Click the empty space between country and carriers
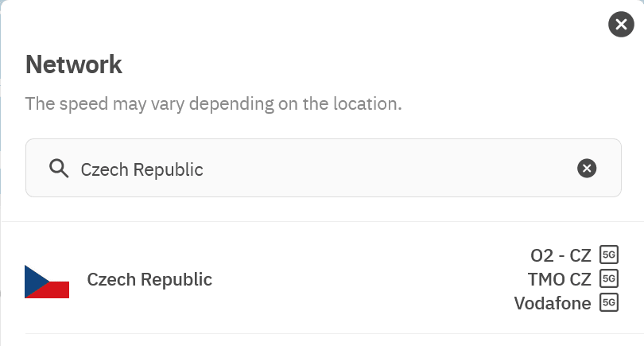This screenshot has width=644, height=346. 358,280
